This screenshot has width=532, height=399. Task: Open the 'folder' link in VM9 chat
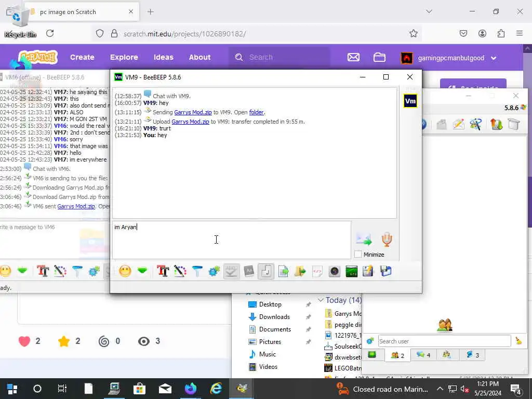tap(256, 112)
